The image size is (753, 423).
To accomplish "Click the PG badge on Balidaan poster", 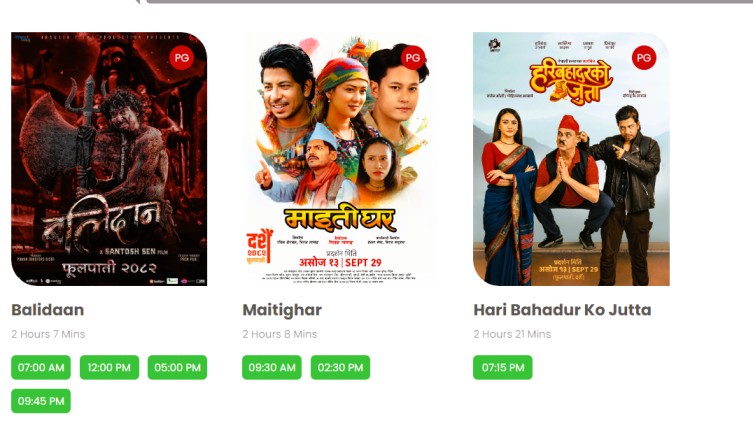I will pyautogui.click(x=182, y=58).
